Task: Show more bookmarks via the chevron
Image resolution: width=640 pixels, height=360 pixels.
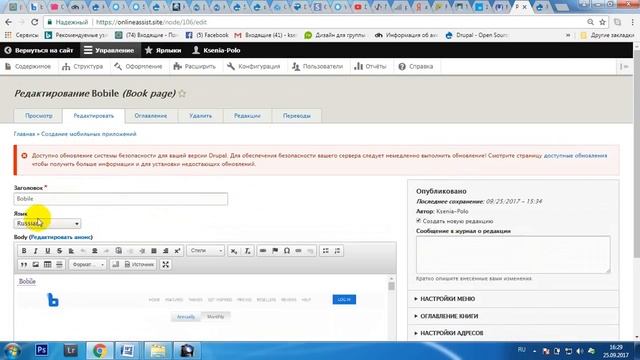Action: coord(568,36)
